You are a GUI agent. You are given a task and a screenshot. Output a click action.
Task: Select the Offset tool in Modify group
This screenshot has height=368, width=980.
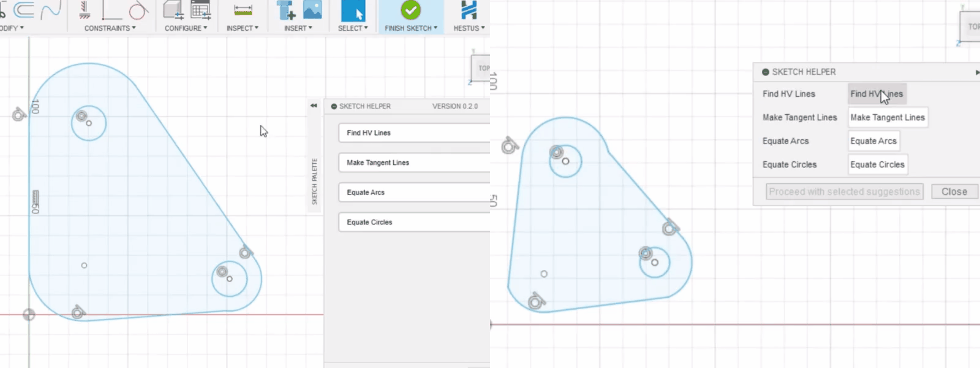(23, 10)
